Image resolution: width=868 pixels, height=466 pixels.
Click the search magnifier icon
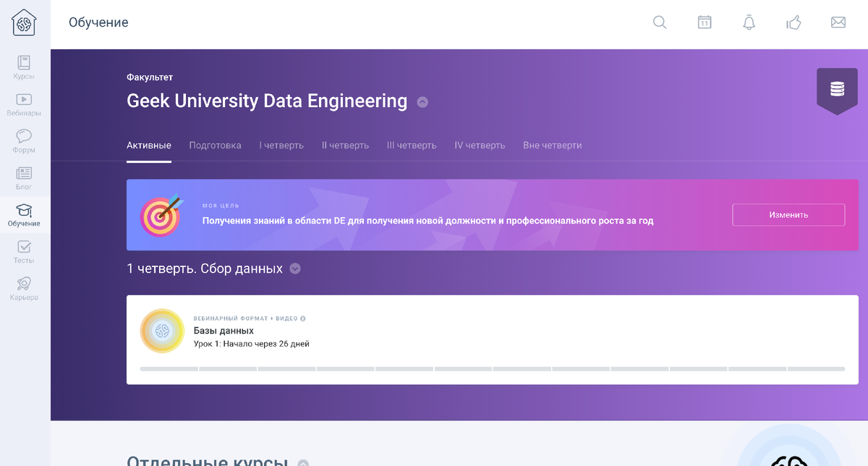coord(660,22)
